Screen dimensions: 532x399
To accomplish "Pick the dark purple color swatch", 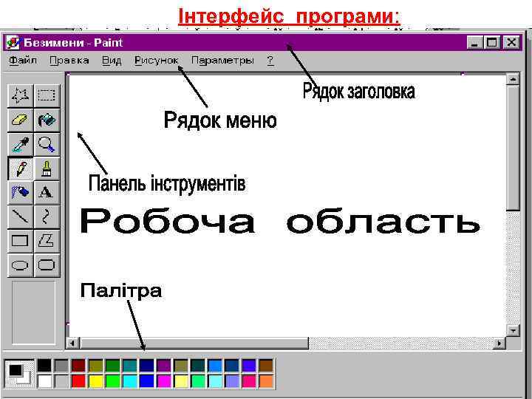I will point(164,366).
